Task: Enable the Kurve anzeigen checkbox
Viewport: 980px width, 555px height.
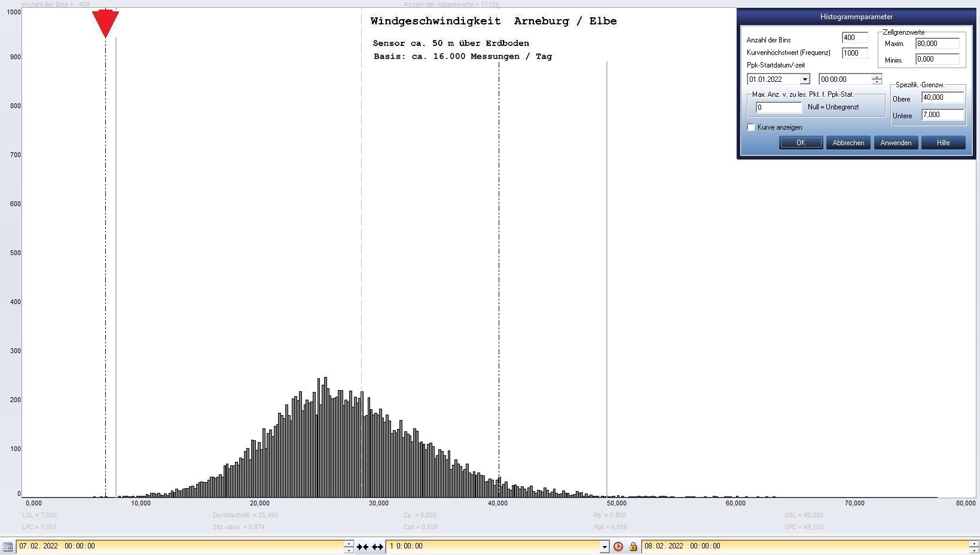Action: point(751,127)
